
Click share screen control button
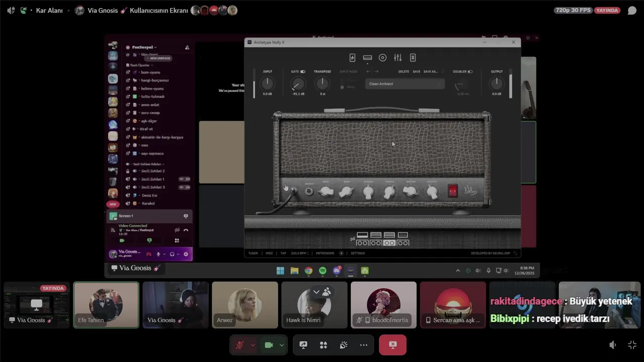tap(303, 345)
